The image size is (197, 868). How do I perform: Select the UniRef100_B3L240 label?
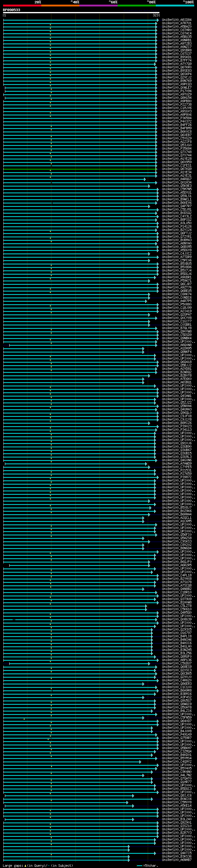click(177, 819)
